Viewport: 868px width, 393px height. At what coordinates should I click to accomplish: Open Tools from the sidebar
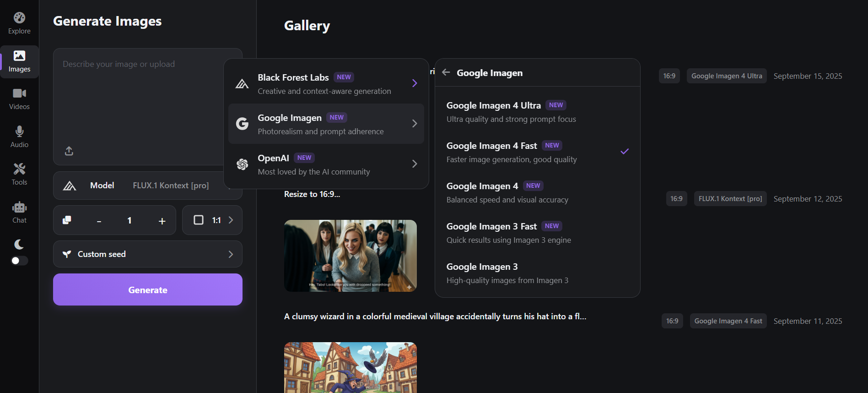[x=19, y=175]
